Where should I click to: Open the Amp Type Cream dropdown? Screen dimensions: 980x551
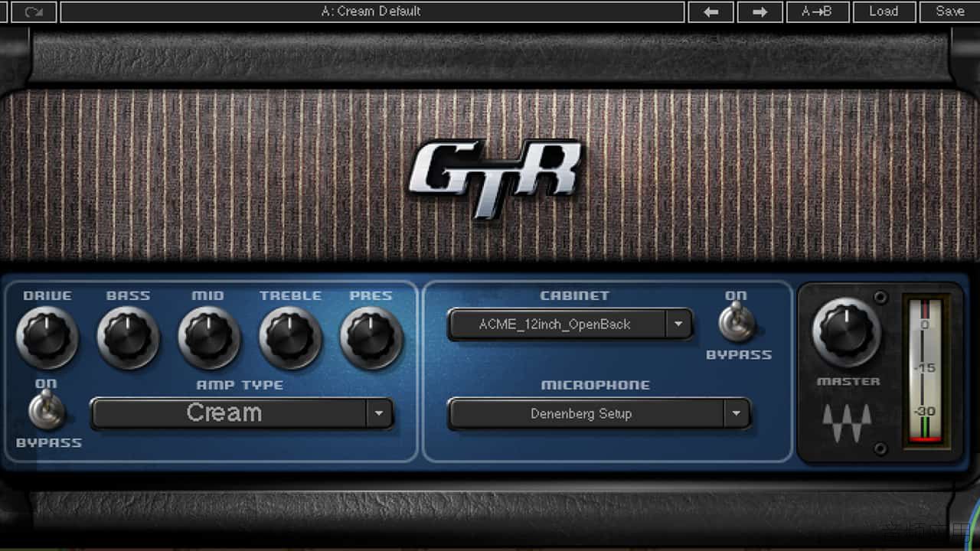242,413
